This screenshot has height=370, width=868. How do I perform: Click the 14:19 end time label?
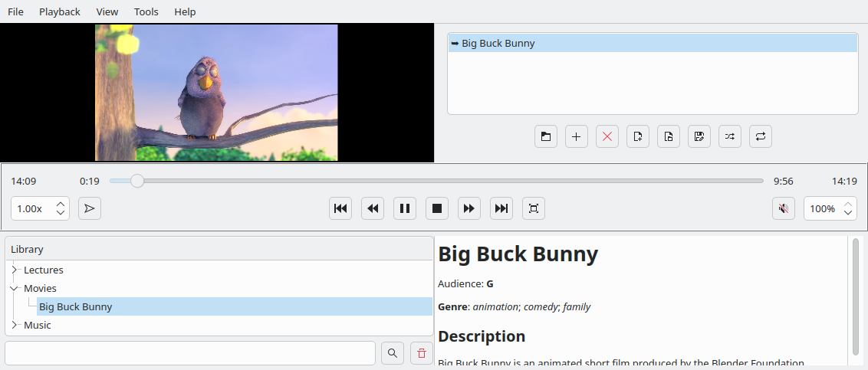pos(844,181)
